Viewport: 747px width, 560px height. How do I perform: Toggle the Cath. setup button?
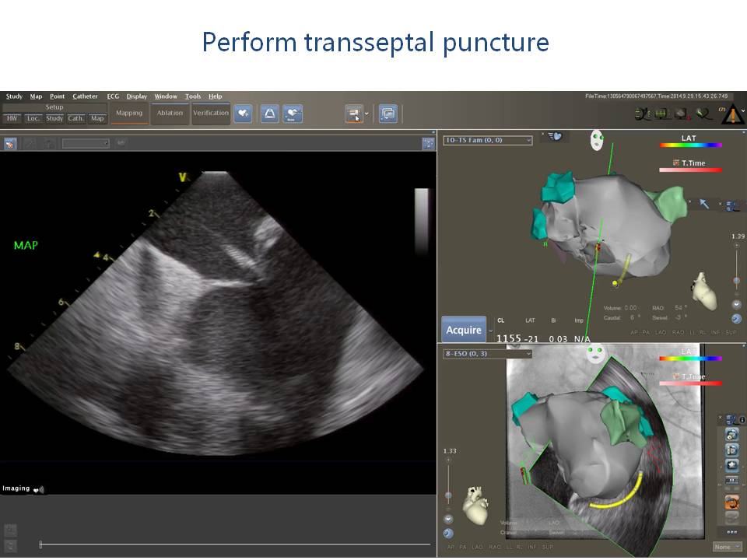pyautogui.click(x=75, y=118)
